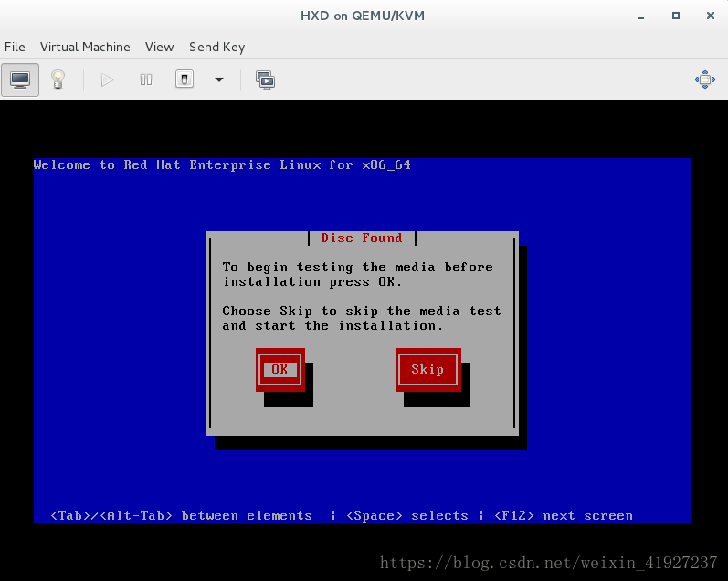Viewport: 728px width, 581px height.
Task: Manage VM snapshots icon
Action: (265, 79)
